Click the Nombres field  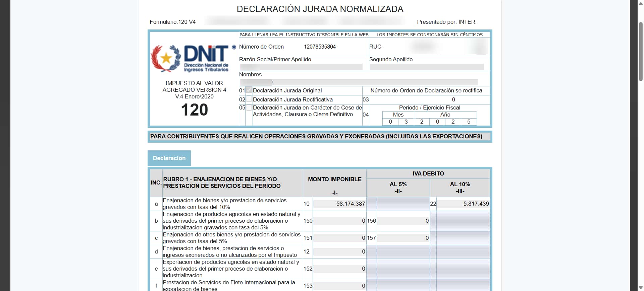(359, 82)
